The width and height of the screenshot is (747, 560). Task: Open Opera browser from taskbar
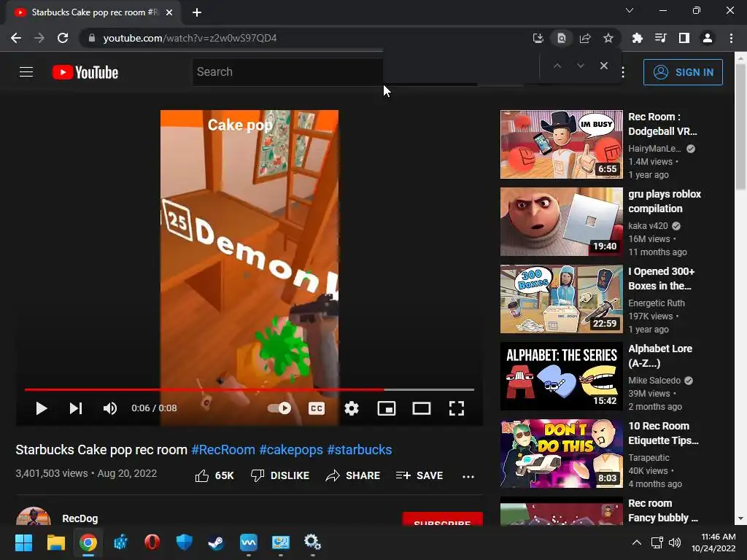152,542
